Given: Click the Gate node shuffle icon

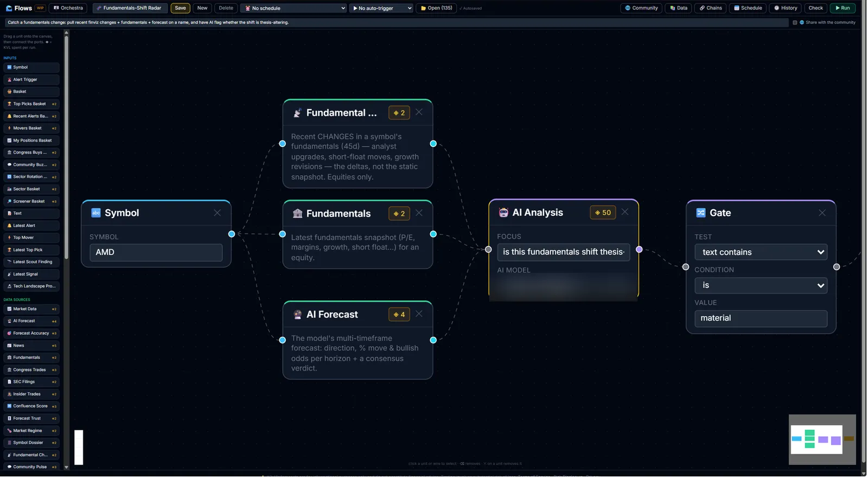Looking at the screenshot, I should pos(701,213).
